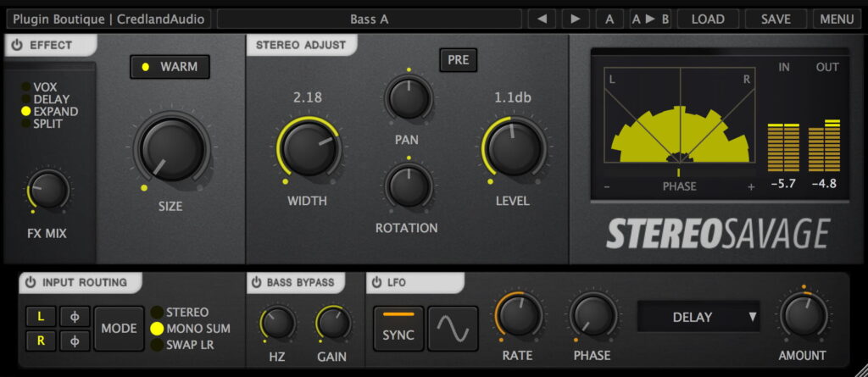Viewport: 868px width, 377px height.
Task: Select STEREO input routing mode
Action: pyautogui.click(x=181, y=313)
